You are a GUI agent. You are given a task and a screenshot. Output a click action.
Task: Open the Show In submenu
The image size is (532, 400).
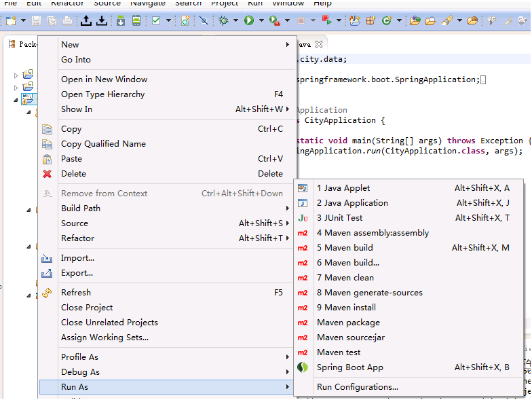[x=167, y=109]
